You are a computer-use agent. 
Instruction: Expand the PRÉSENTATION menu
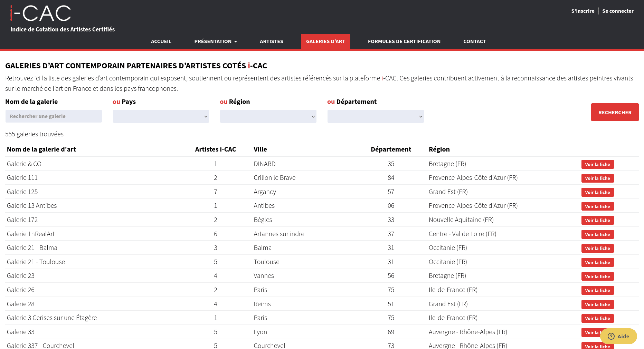(x=216, y=41)
